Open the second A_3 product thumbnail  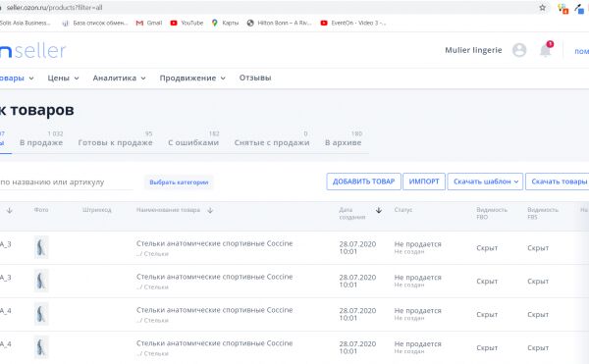(x=41, y=281)
